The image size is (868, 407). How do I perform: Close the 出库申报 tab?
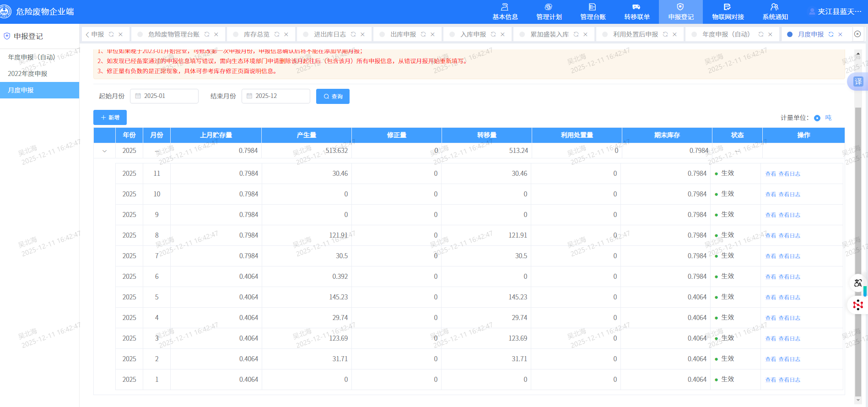432,34
